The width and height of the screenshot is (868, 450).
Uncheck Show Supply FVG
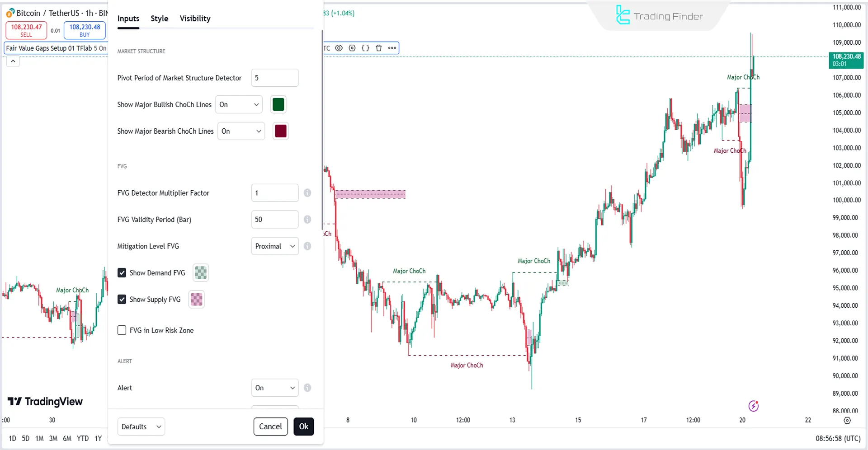[x=122, y=299]
